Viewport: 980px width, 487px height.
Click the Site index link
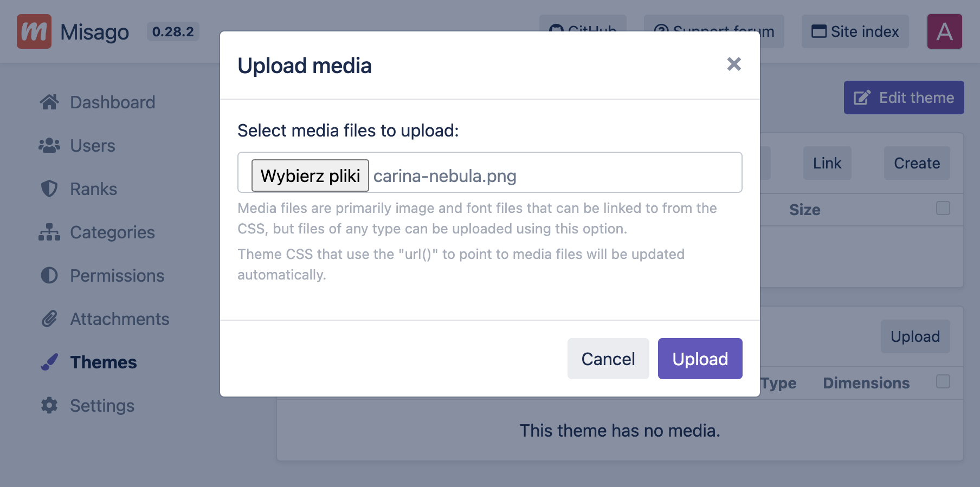tap(855, 31)
